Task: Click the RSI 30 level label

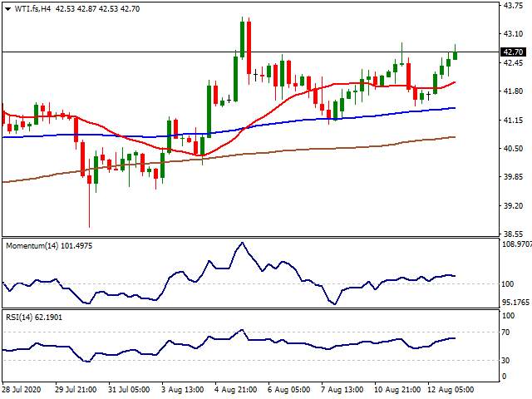Action: (506, 361)
